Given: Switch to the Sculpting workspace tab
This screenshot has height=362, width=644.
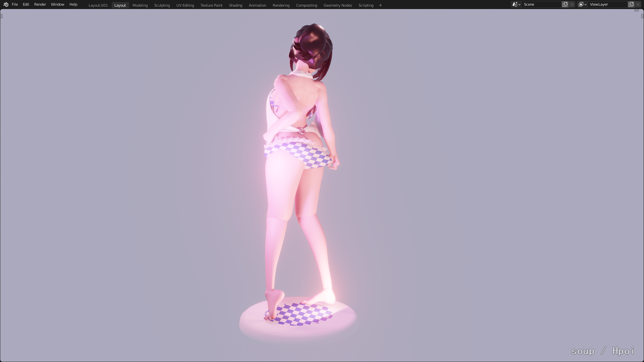Looking at the screenshot, I should coord(162,5).
